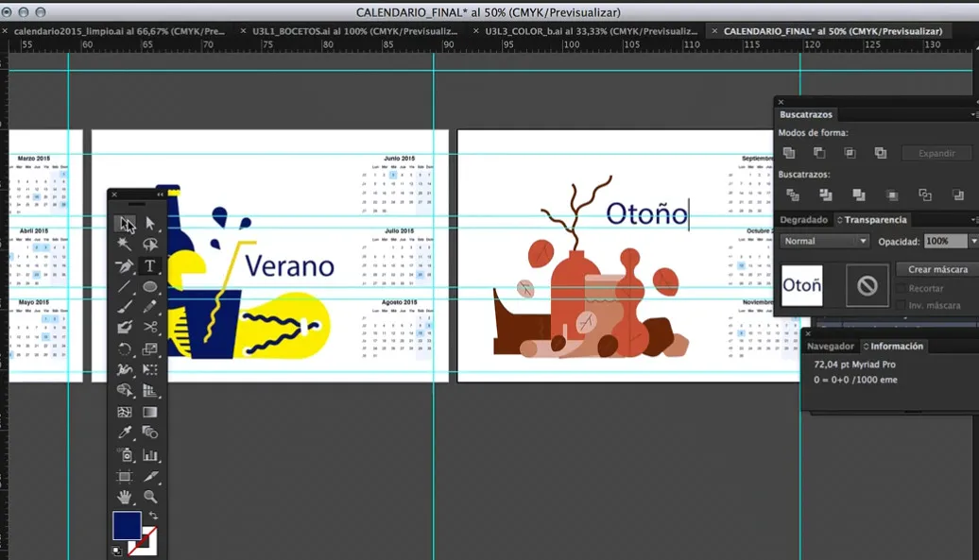Click the Unite shape mode icon
The image size is (979, 560).
(789, 153)
